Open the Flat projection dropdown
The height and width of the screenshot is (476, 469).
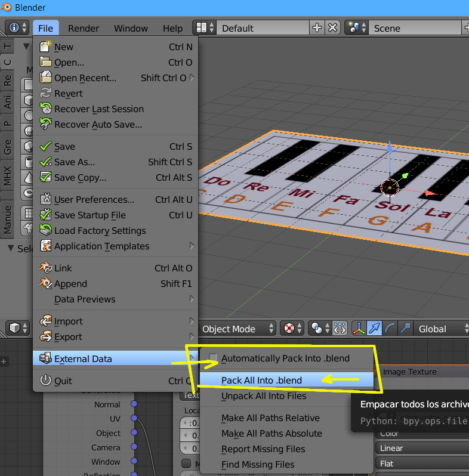tap(422, 463)
